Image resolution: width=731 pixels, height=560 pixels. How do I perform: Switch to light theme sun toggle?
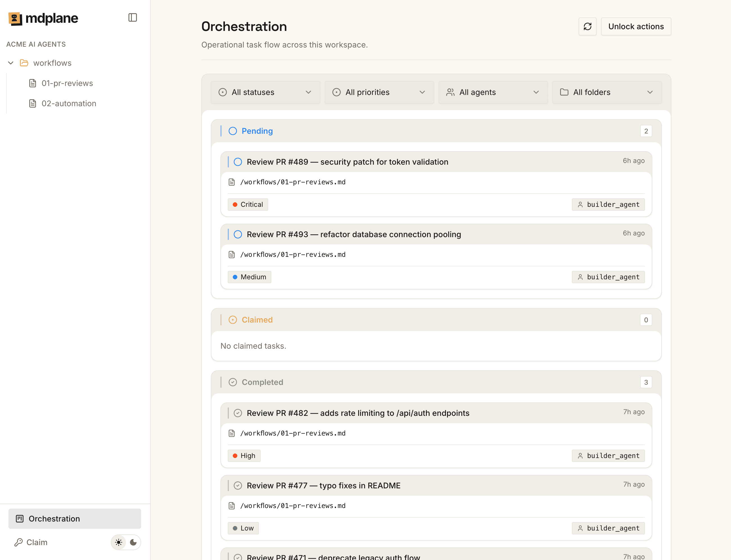point(119,542)
